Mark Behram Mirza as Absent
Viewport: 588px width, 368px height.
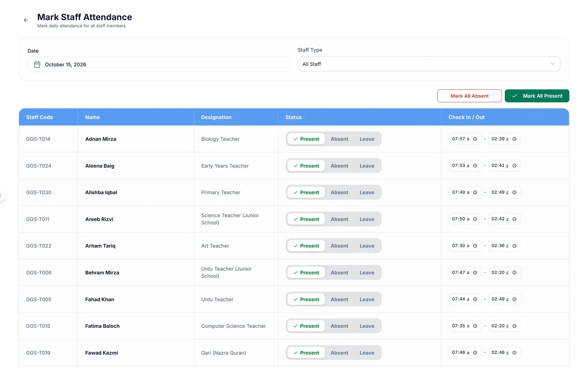[339, 273]
